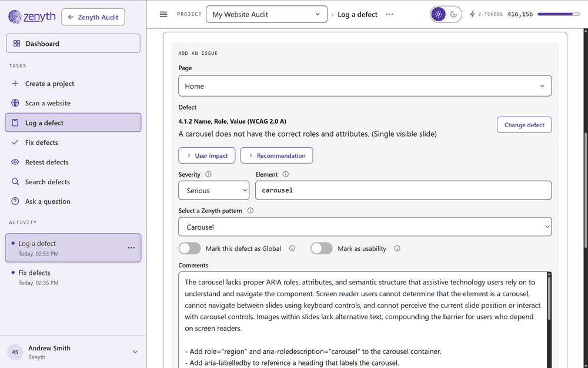Toggle Mark this defect as Global
Image resolution: width=588 pixels, height=368 pixels.
[x=190, y=248]
